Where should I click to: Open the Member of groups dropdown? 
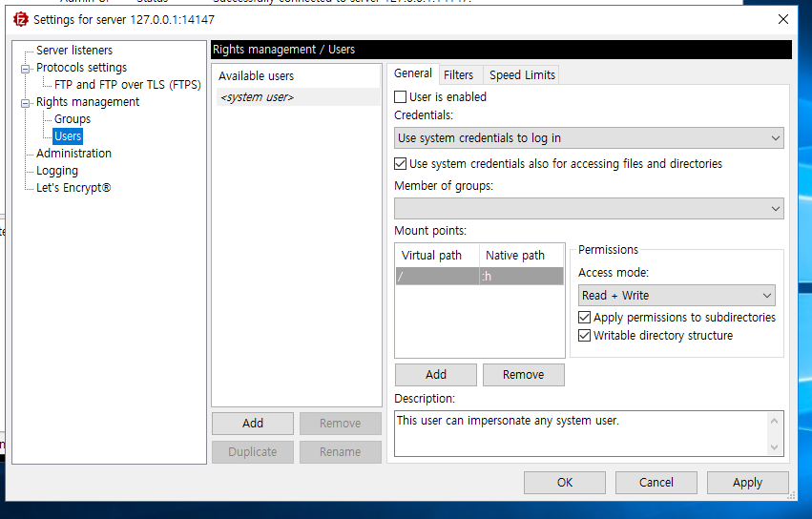click(589, 209)
